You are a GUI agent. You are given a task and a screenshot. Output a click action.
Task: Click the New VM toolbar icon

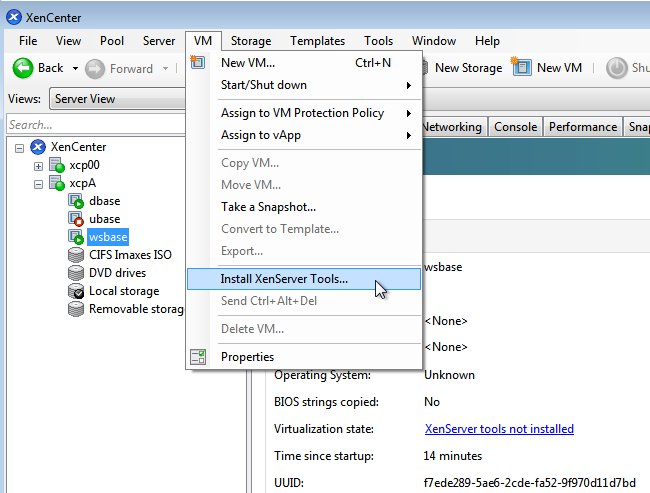pyautogui.click(x=521, y=67)
